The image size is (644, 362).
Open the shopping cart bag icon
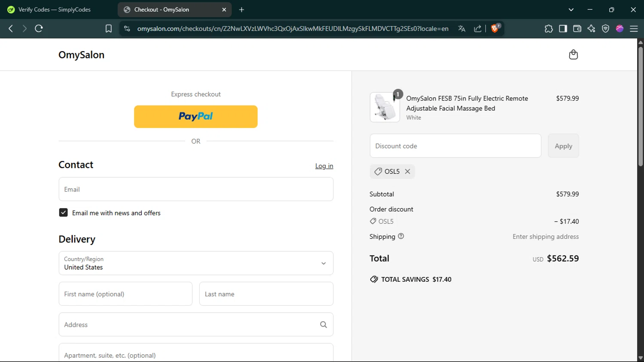(x=573, y=55)
